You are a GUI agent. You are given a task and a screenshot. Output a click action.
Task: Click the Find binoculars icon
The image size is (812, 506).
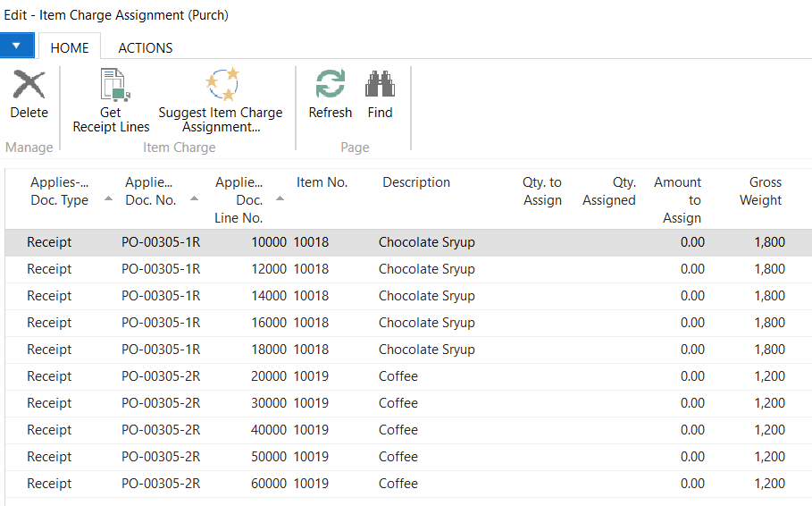pos(380,87)
